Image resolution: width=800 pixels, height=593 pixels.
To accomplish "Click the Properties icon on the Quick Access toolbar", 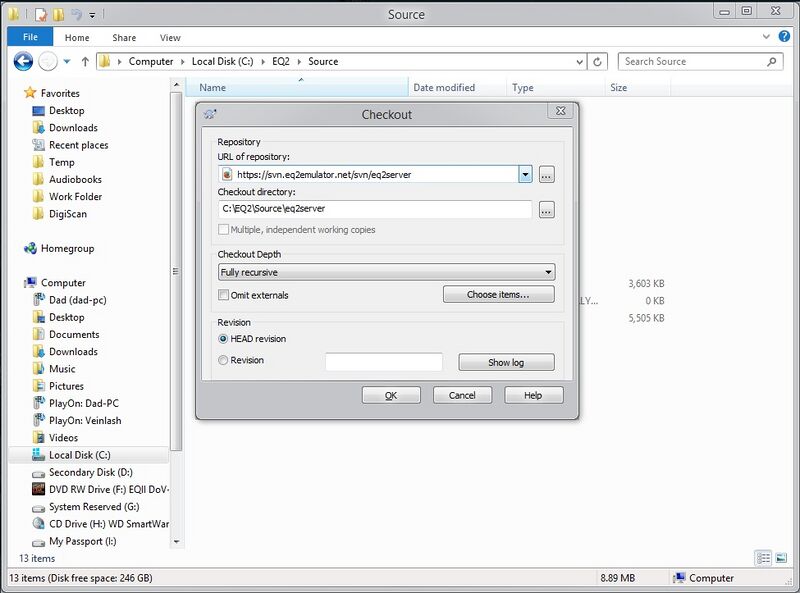I will (42, 14).
